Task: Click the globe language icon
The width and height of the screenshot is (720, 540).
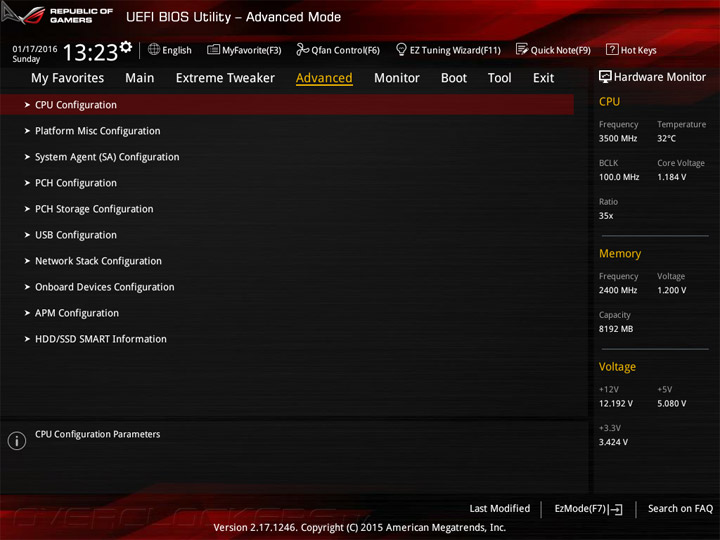Action: click(x=154, y=49)
